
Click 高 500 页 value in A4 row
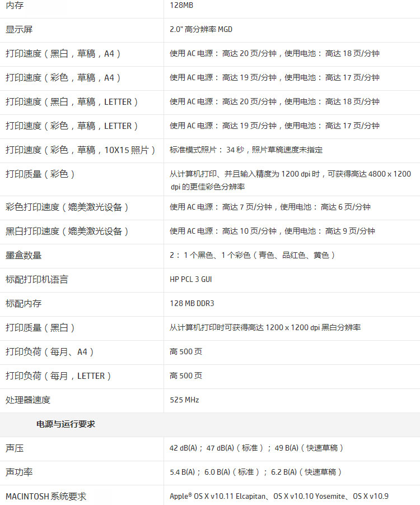coord(186,351)
